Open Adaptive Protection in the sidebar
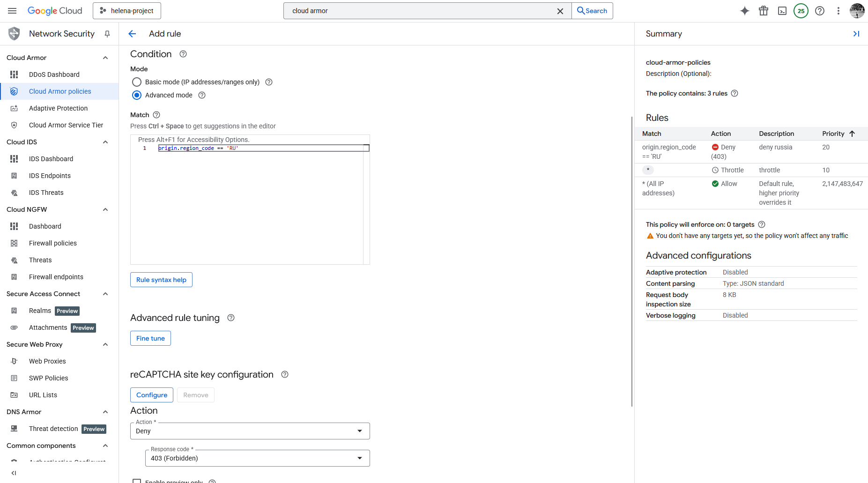868x483 pixels. 58,108
